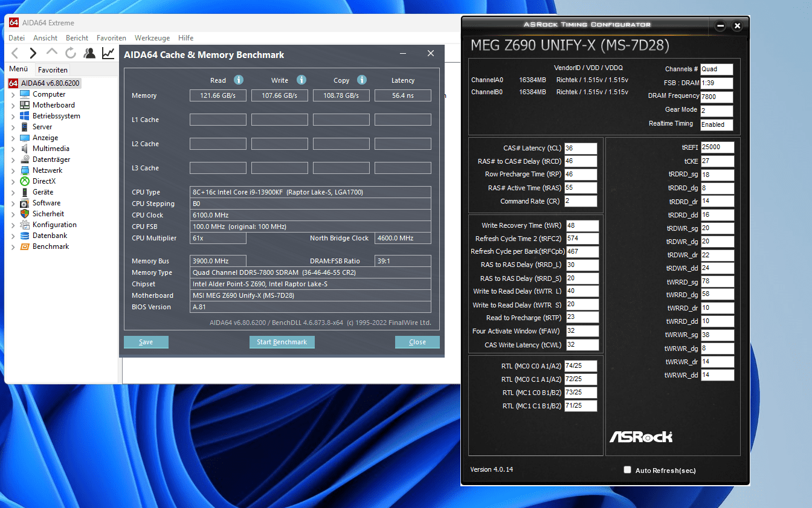Select the Sicherheit shield icon
812x508 pixels.
[x=25, y=214]
